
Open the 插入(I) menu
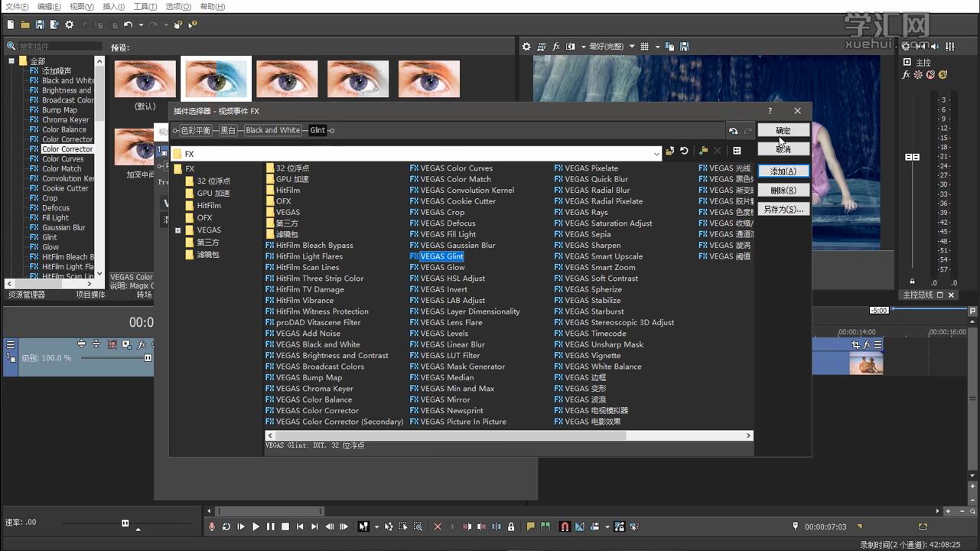coord(113,6)
